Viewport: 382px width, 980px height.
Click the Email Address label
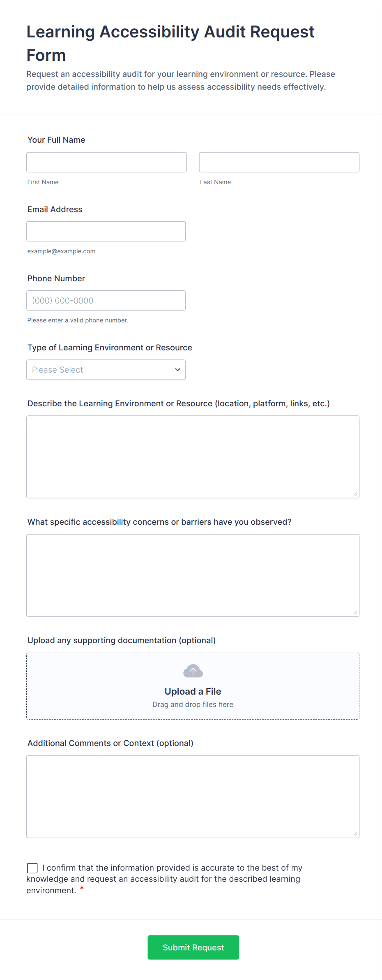coord(55,209)
